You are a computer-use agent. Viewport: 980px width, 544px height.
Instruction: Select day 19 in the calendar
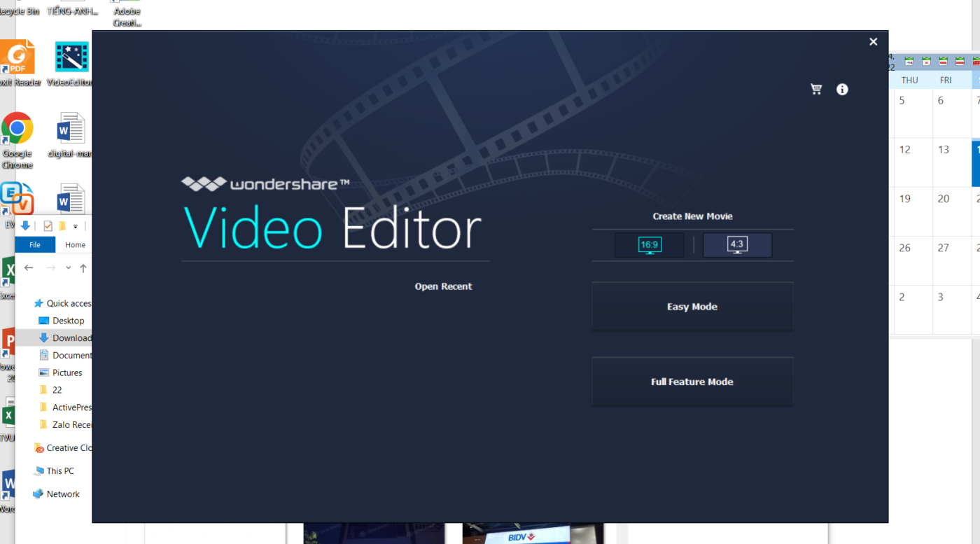click(913, 211)
